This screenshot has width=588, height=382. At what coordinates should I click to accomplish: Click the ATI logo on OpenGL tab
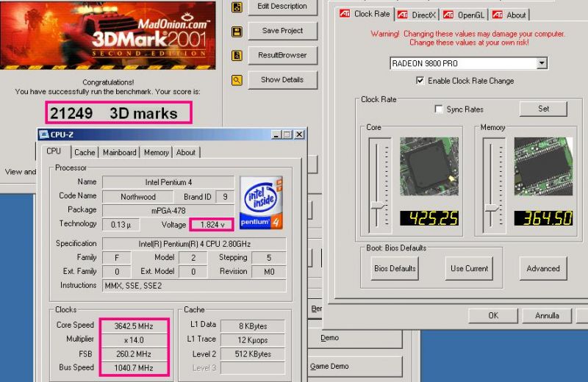pos(448,15)
